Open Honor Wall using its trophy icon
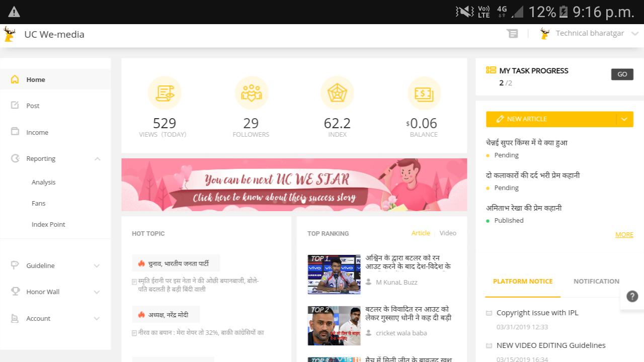Screen dimensions: 644x362 (15, 291)
